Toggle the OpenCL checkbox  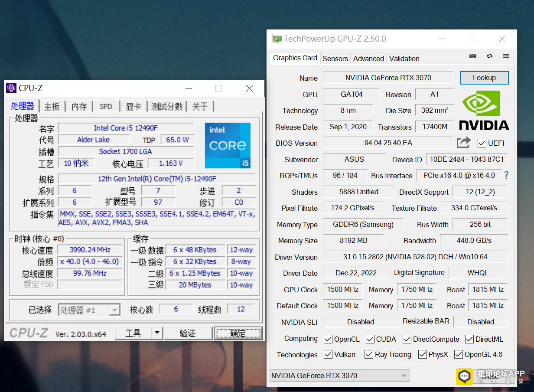(328, 339)
